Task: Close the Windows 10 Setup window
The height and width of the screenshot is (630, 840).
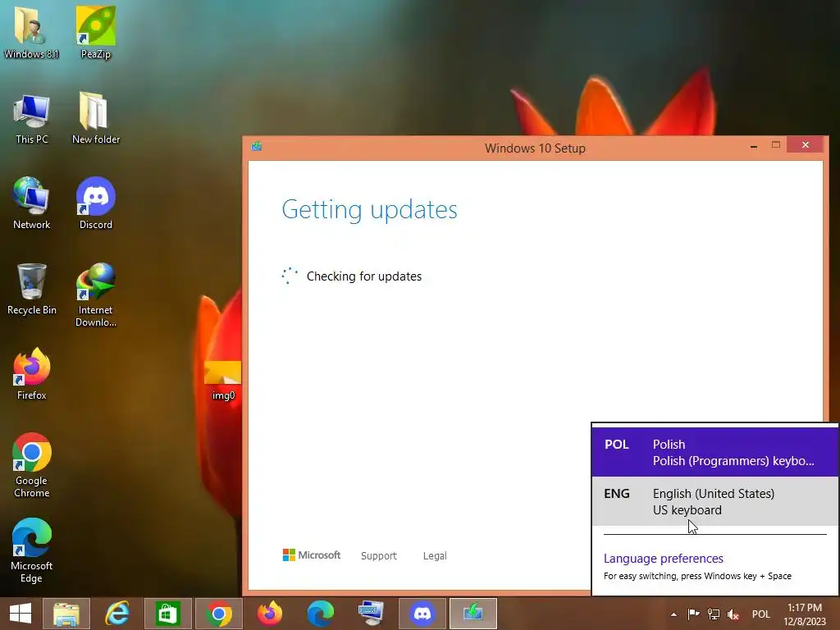Action: pos(806,144)
